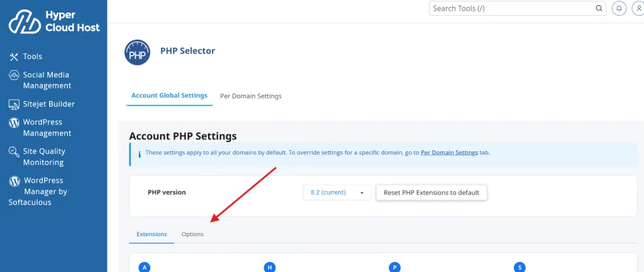Viewport: 644px width, 272px height.
Task: Jump to extensions letter H badge
Action: [269, 267]
